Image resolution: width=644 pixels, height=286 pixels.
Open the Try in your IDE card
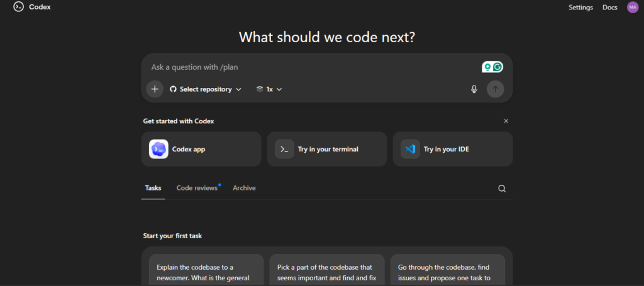coord(453,149)
